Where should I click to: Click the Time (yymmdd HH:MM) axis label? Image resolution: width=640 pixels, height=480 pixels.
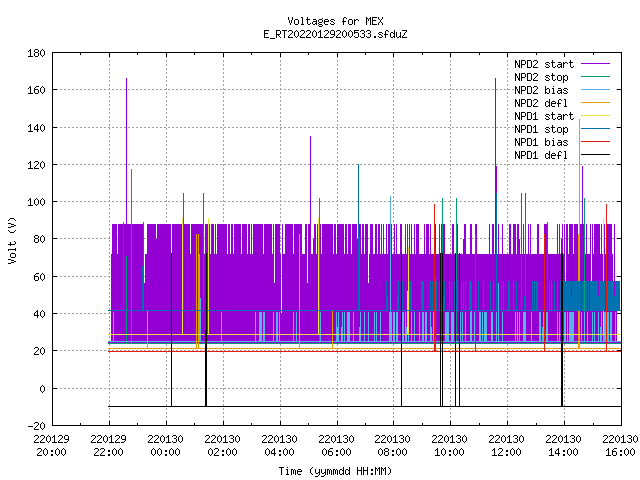click(x=336, y=471)
